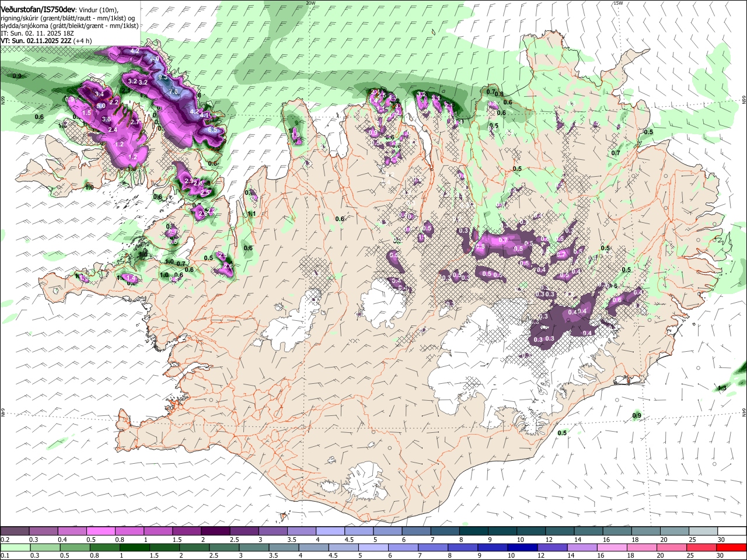Screen dimensions: 747x560
Task: Click the 3.4 value label in the Westfjords
Action: pyautogui.click(x=99, y=94)
